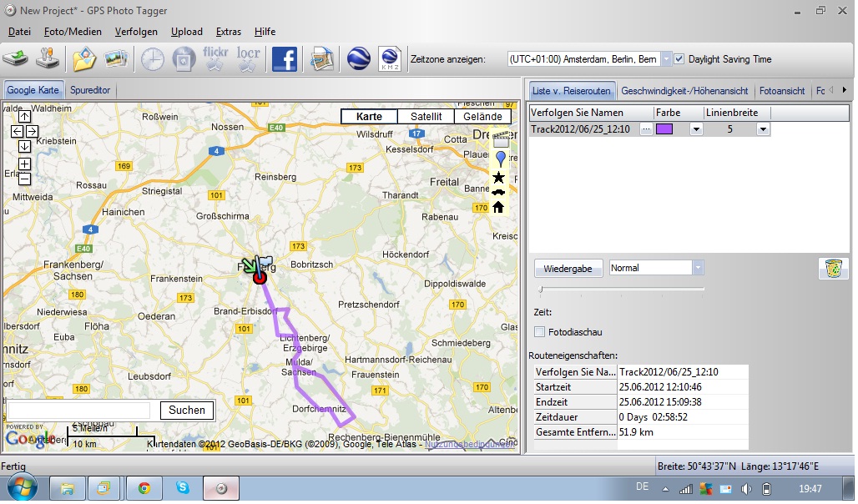Click the flickr upload icon
The image size is (858, 504).
tap(215, 58)
